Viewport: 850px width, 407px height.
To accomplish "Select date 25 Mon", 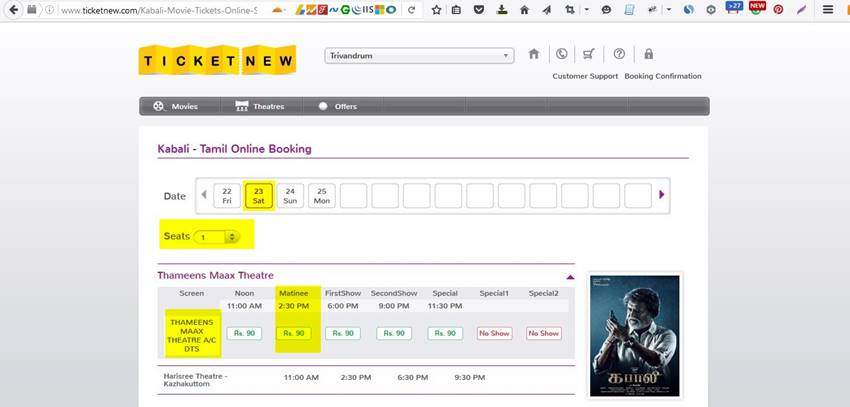I will coord(321,196).
